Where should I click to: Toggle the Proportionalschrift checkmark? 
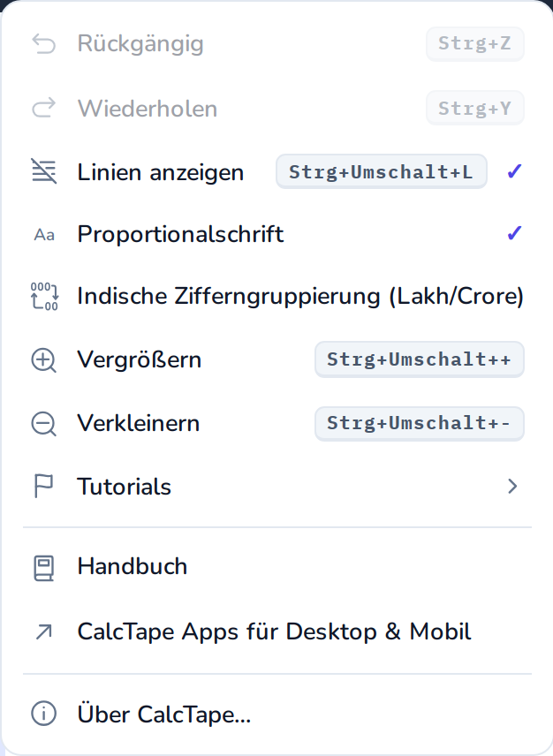click(x=514, y=233)
